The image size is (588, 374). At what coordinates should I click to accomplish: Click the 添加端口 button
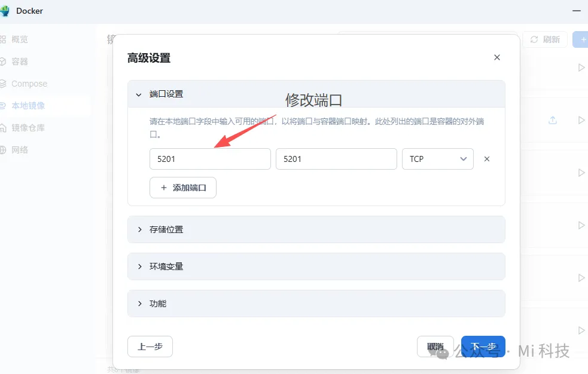[182, 188]
